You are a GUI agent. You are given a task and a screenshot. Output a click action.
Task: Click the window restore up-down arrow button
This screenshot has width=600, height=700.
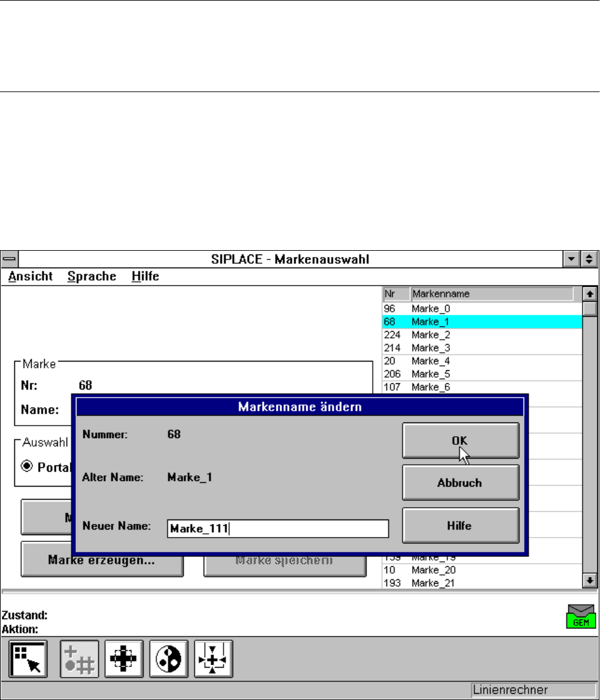tap(589, 259)
